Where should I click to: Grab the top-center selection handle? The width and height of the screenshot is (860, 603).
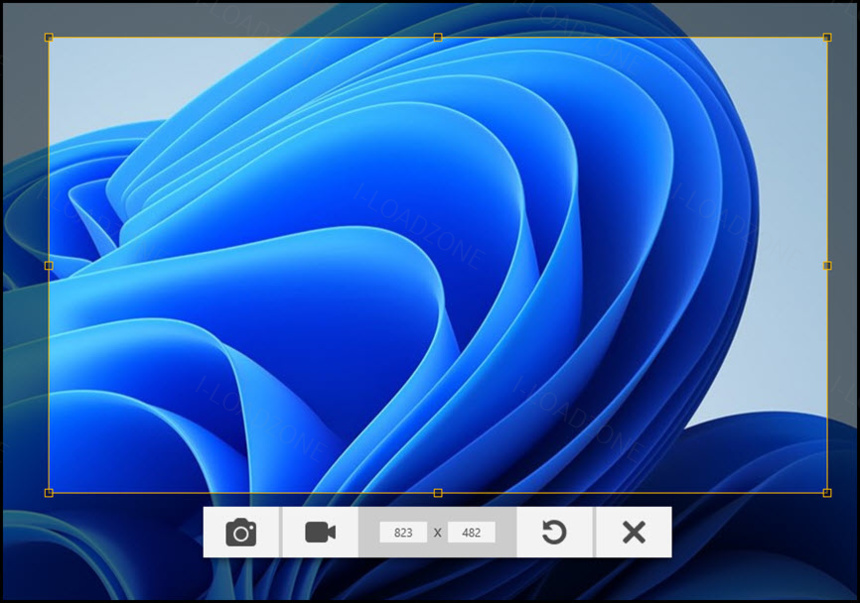click(x=438, y=37)
